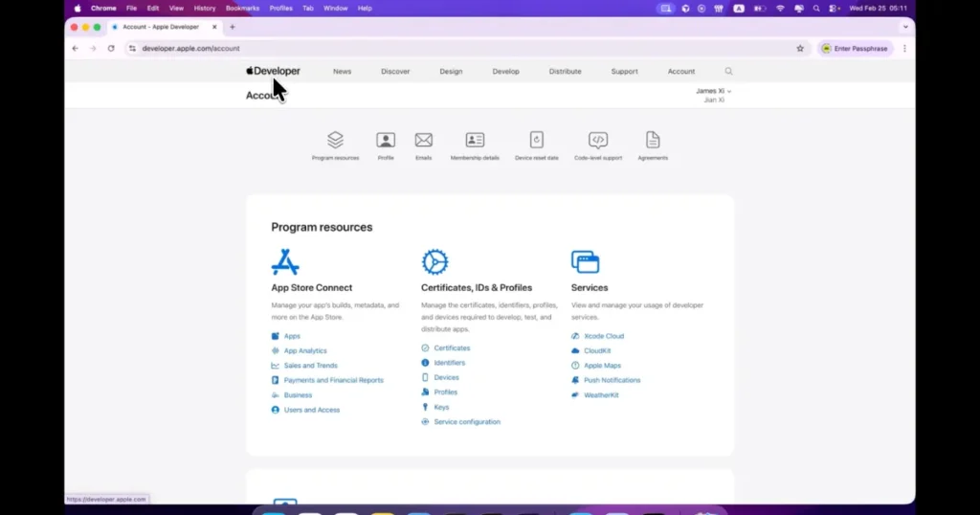Click the Apple Developer logo
This screenshot has height=515, width=980.
tap(273, 71)
